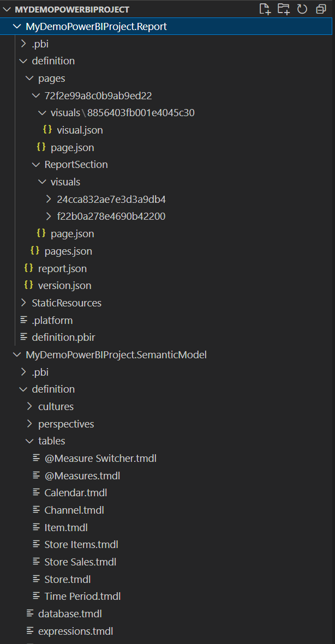Screen dimensions: 335x644
Task: Click the file icon beside Calendar.tmdl
Action: [36, 492]
